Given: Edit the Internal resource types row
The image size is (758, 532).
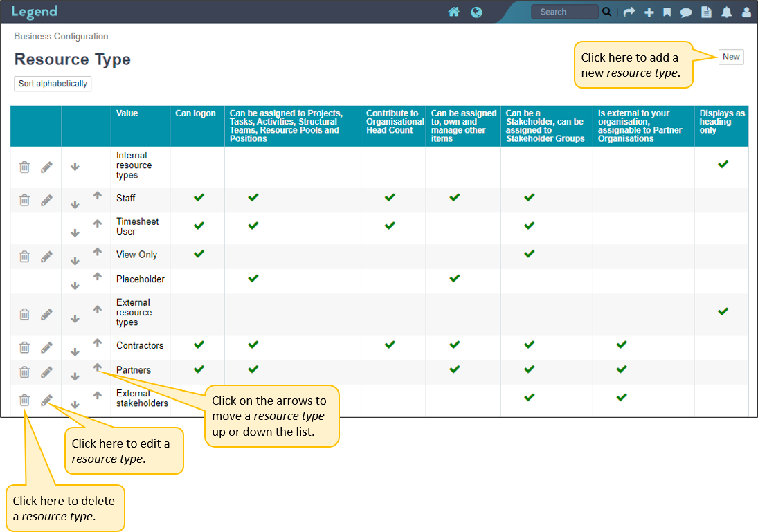Looking at the screenshot, I should [x=46, y=167].
